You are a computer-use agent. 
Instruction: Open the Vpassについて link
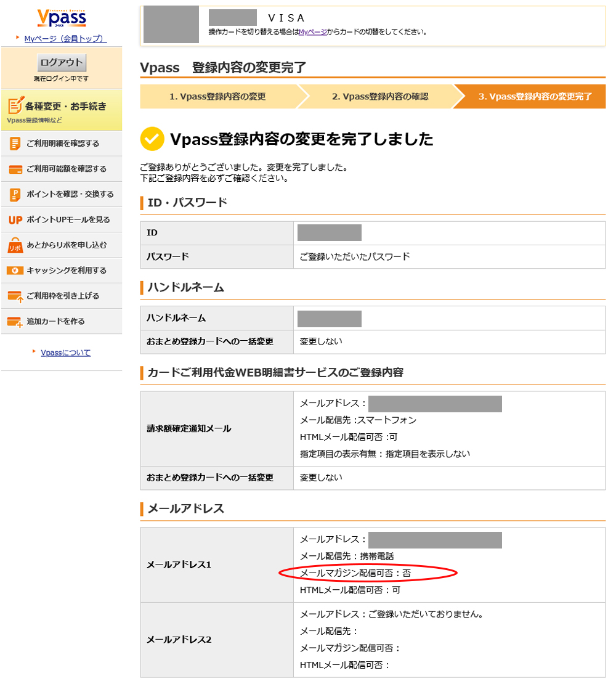click(65, 353)
